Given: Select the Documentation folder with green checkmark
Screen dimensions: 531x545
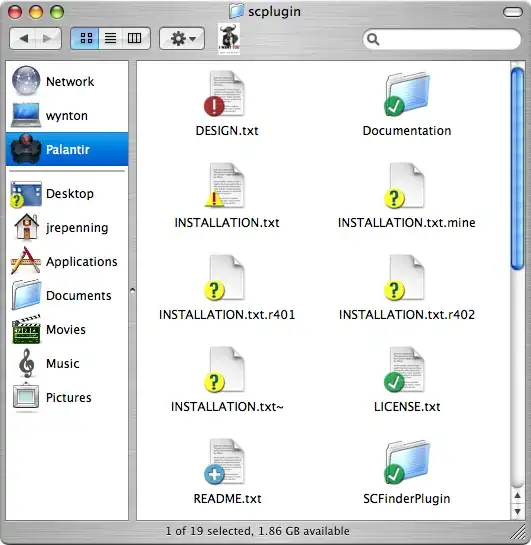Looking at the screenshot, I should (407, 94).
